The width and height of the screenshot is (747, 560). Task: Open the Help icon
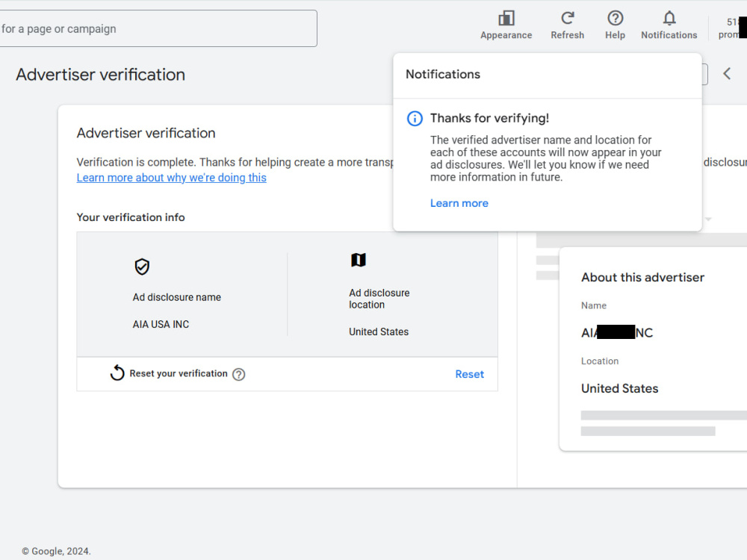[x=615, y=19]
